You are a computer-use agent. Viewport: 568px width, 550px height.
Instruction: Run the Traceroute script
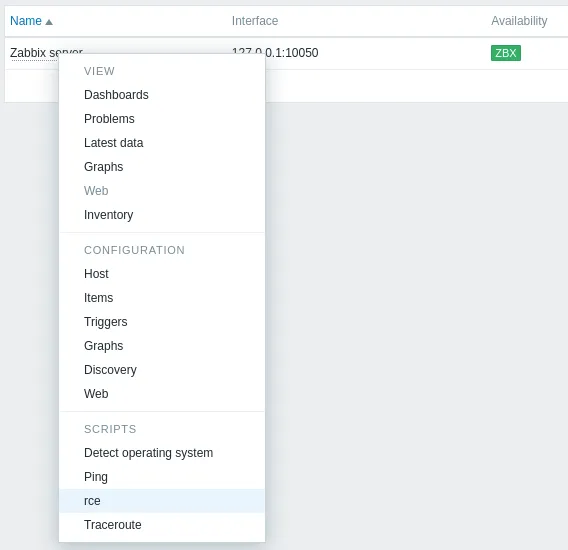(113, 525)
